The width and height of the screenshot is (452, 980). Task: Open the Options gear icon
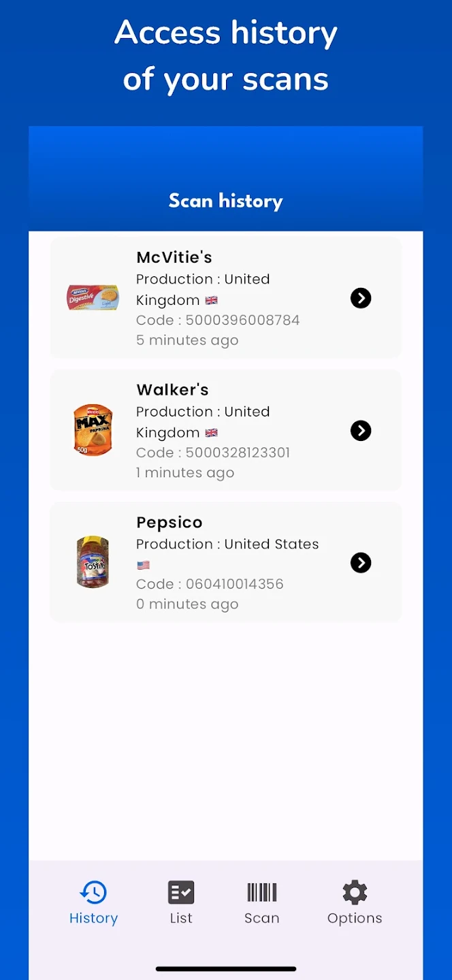(x=355, y=892)
